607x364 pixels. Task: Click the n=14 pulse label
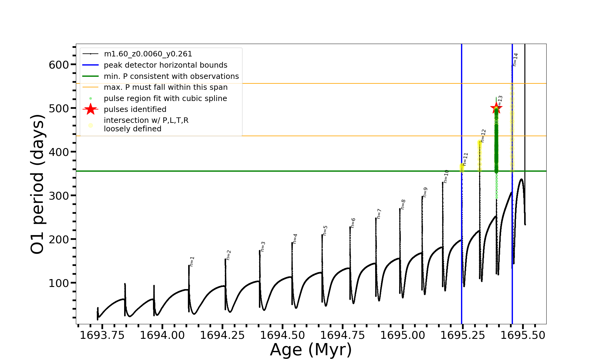point(515,59)
